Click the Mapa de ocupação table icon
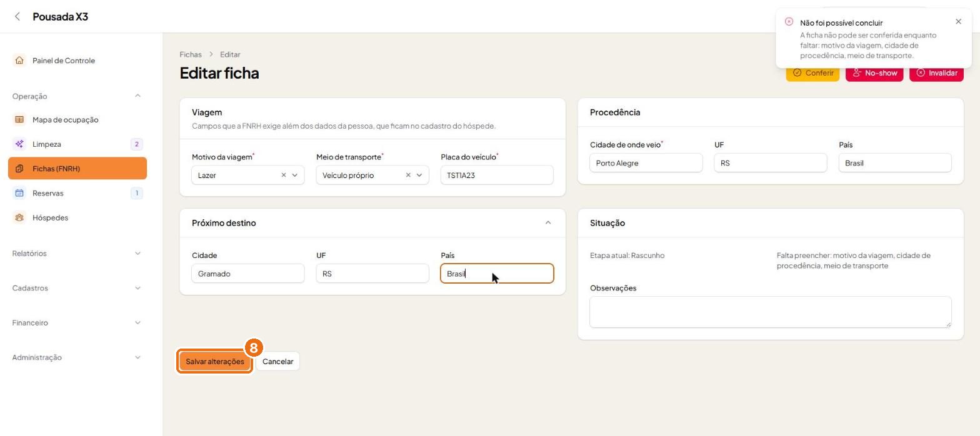Viewport: 980px width, 436px height. (x=19, y=119)
